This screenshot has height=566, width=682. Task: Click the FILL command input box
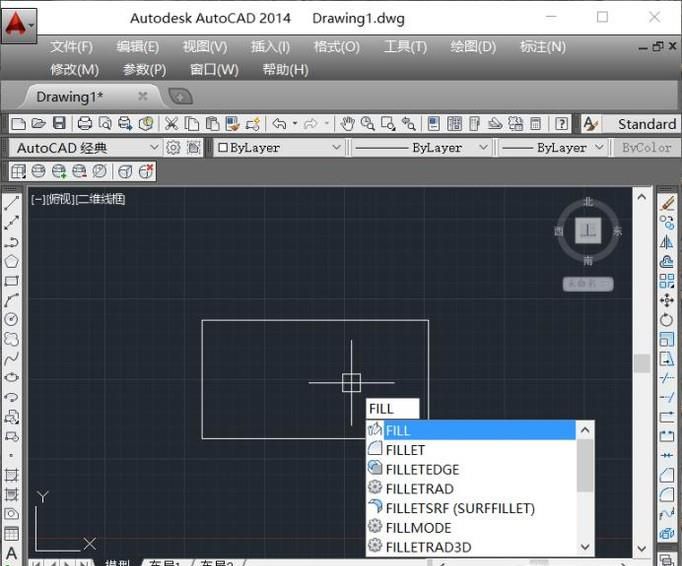[392, 408]
